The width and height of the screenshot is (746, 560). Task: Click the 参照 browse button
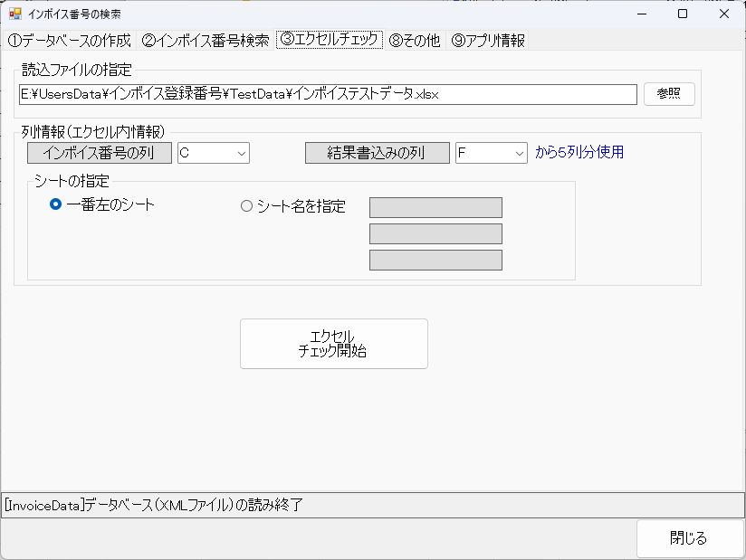669,94
